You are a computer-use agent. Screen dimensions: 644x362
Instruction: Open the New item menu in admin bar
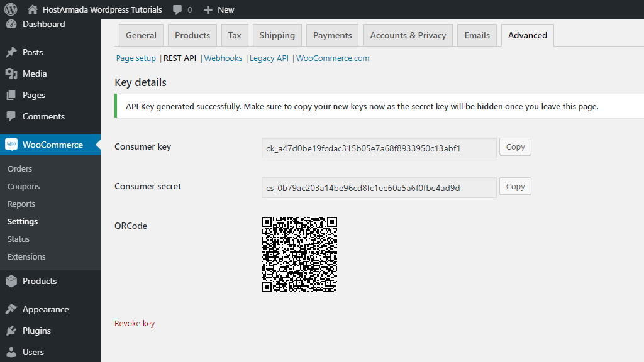(x=218, y=9)
